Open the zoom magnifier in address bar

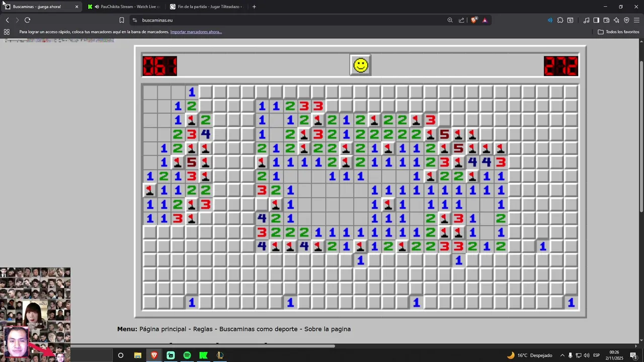tap(450, 20)
